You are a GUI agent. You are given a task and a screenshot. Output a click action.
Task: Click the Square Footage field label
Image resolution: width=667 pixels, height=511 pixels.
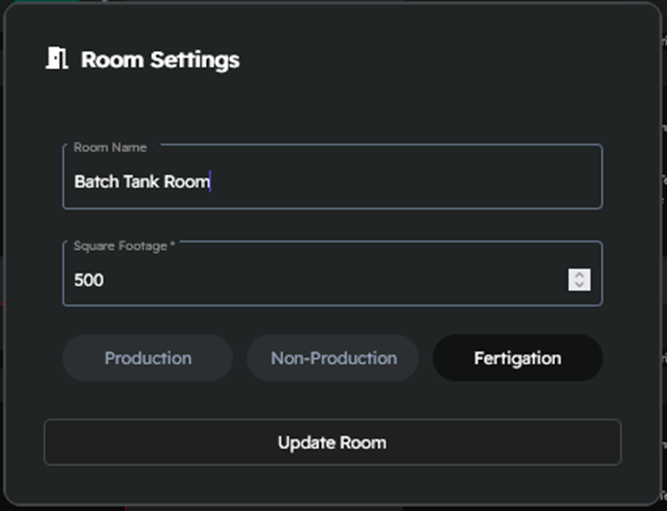[121, 245]
